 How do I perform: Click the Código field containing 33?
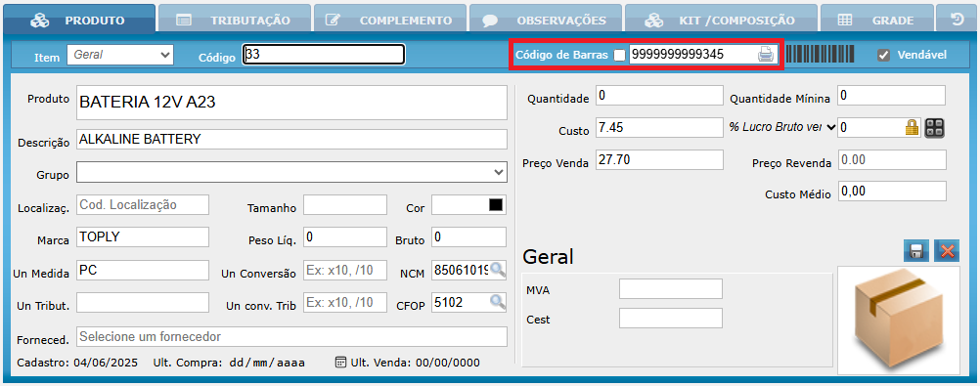point(324,55)
